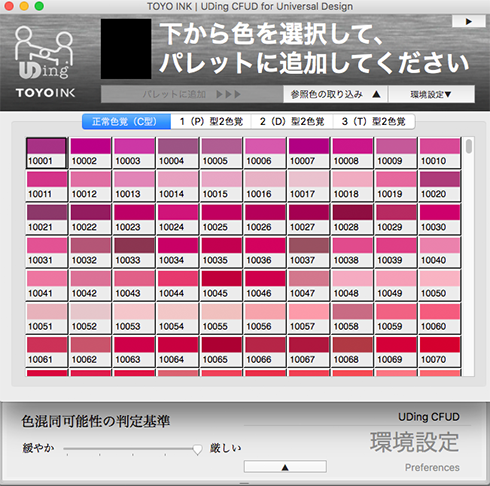Select pale pink swatch 10015
Viewport: 490px width, 486px height.
tap(221, 186)
